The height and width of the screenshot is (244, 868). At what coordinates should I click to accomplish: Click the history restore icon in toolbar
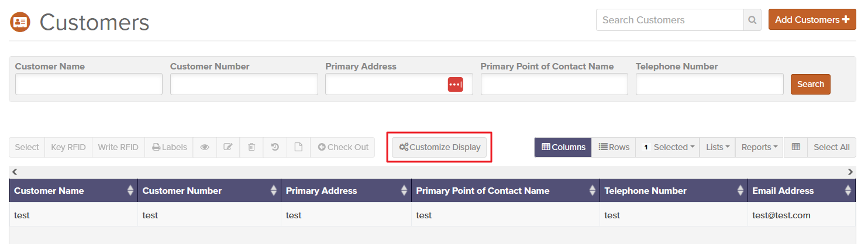(x=275, y=147)
